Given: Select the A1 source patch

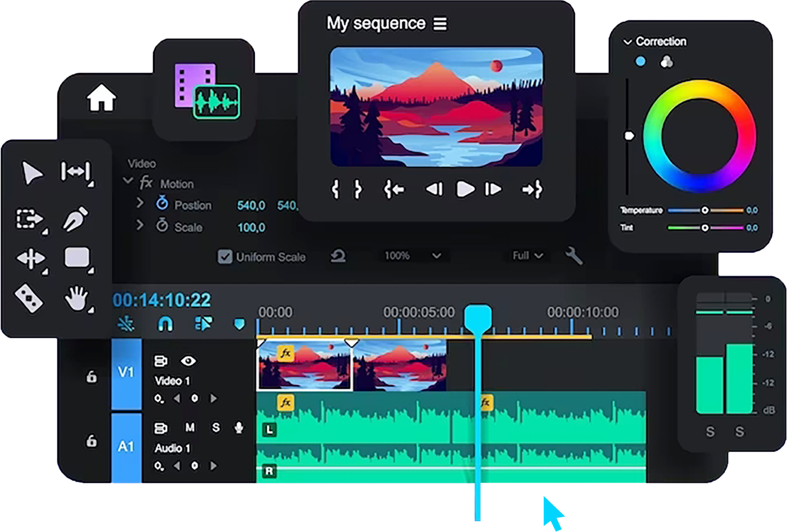Looking at the screenshot, I should pos(126,447).
